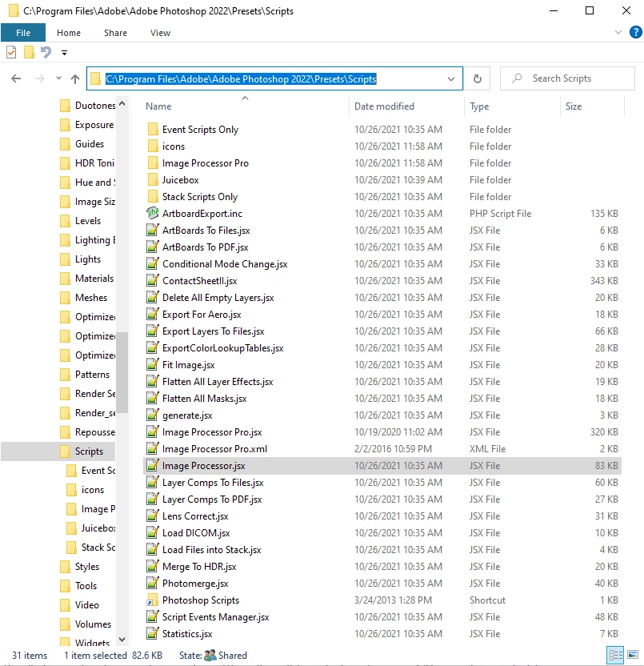Open Patterns folder in navigation tree
This screenshot has width=644, height=666.
coord(92,374)
